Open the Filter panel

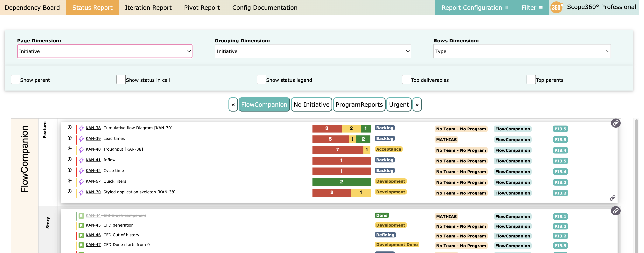coord(532,8)
